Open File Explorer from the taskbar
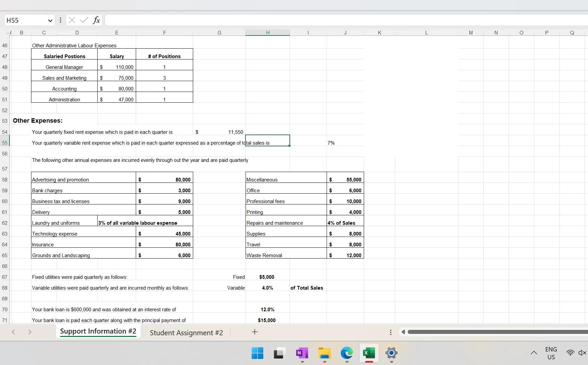588x365 pixels. point(324,353)
